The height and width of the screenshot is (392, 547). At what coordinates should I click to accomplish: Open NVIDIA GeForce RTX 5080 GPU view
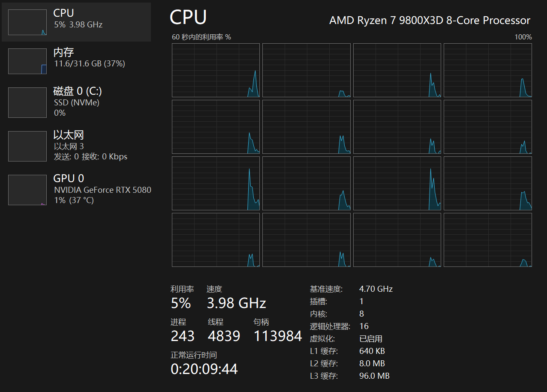102,190
